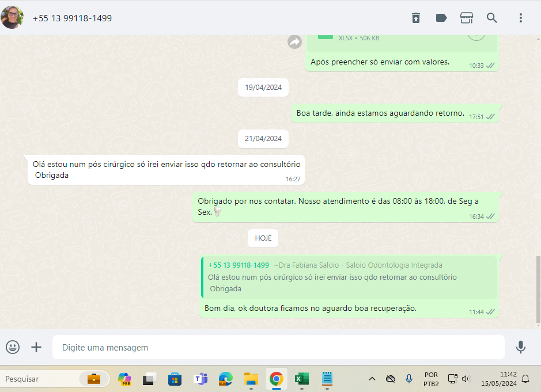Click the 19/04/2024 date chip

(x=263, y=87)
